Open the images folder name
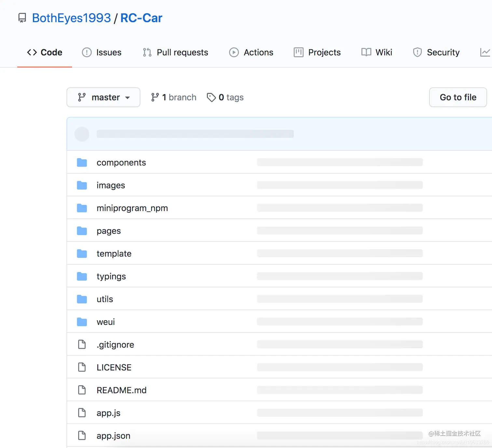The width and height of the screenshot is (492, 448). click(111, 185)
